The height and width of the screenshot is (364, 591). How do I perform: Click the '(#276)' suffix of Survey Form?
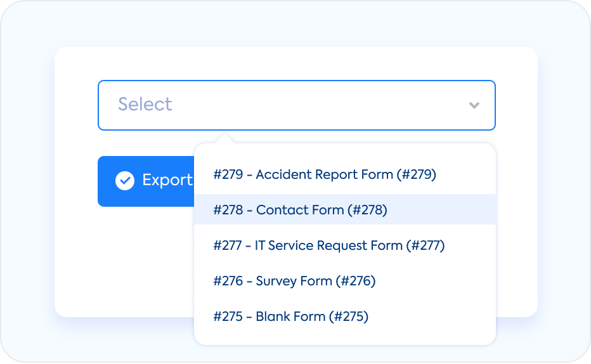coord(356,281)
